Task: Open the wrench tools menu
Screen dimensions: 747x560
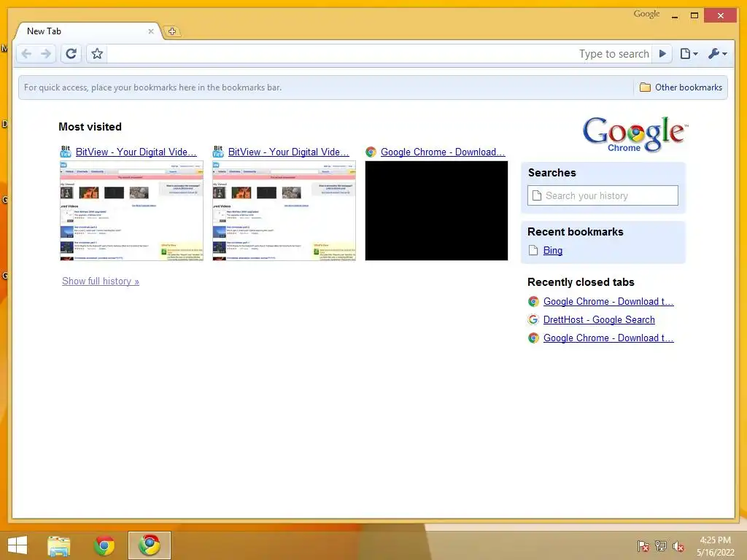Action: 718,54
